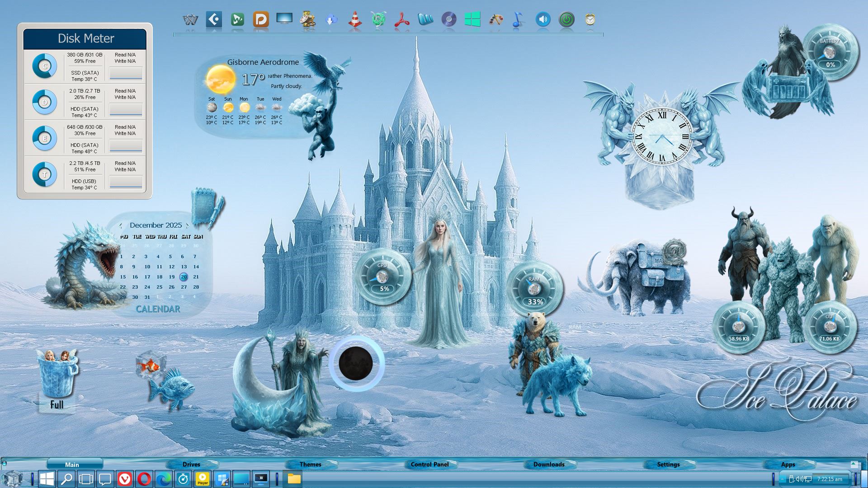
Task: Launch Vivaldi browser from taskbar
Action: click(124, 479)
